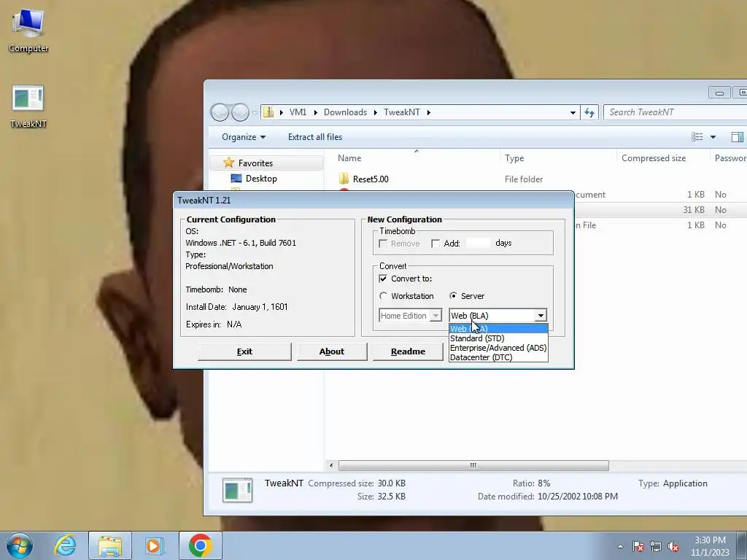Click the Action Center flag tray icon
This screenshot has width=747, height=560.
(x=638, y=546)
